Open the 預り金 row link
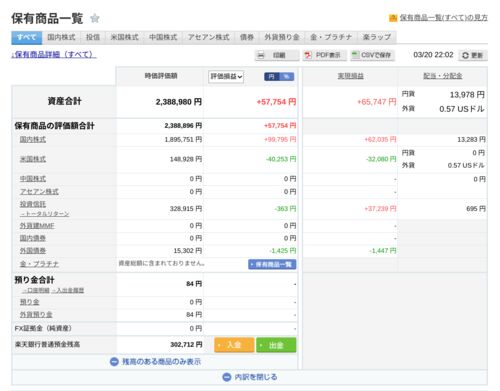This screenshot has width=500, height=391. click(x=30, y=302)
